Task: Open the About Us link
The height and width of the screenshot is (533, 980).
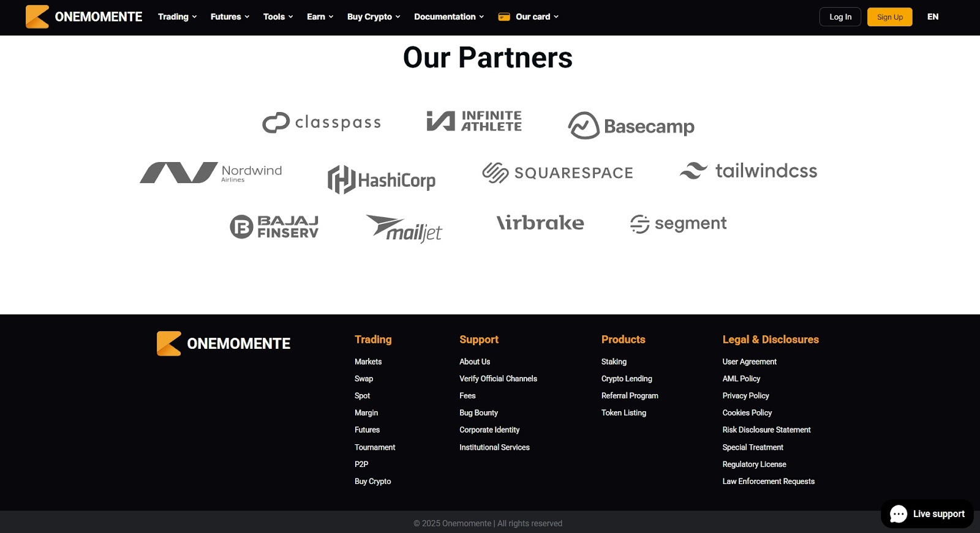Action: [475, 362]
